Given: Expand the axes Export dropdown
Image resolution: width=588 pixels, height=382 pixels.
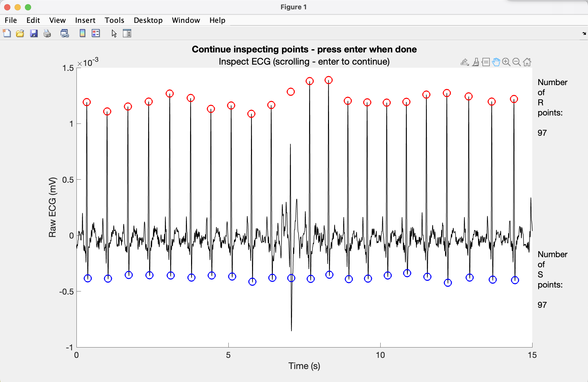Looking at the screenshot, I should click(x=465, y=62).
